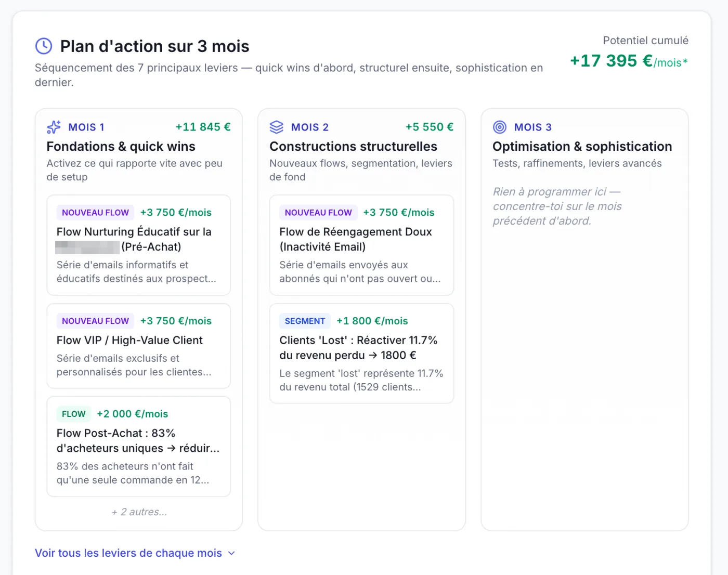Click 'Le segment 'lost' représente 11.7%' description

click(x=361, y=380)
